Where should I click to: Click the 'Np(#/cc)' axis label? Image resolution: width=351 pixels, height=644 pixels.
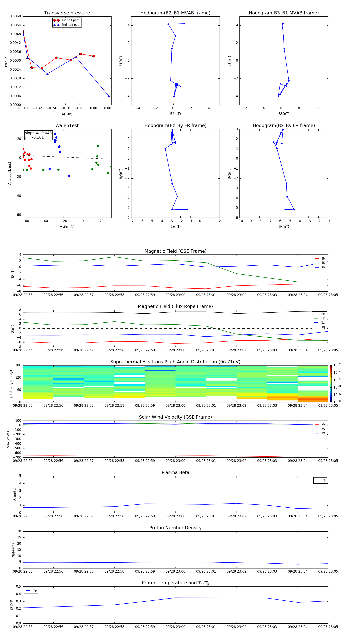13,550
